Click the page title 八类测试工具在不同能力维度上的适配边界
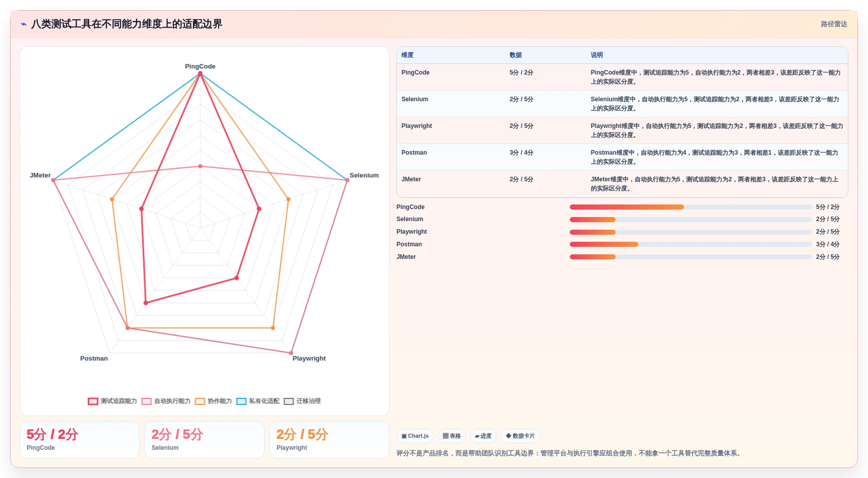This screenshot has height=478, width=868. [126, 24]
